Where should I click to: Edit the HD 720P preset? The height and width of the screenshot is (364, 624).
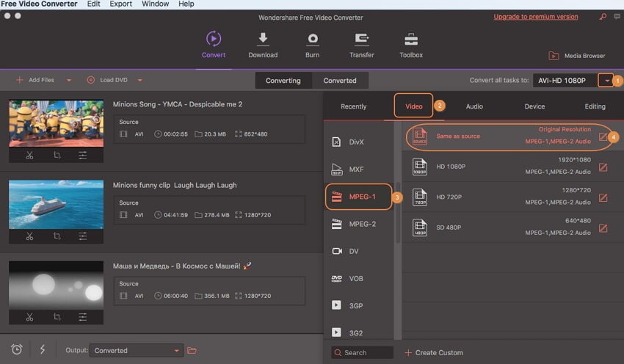click(603, 197)
